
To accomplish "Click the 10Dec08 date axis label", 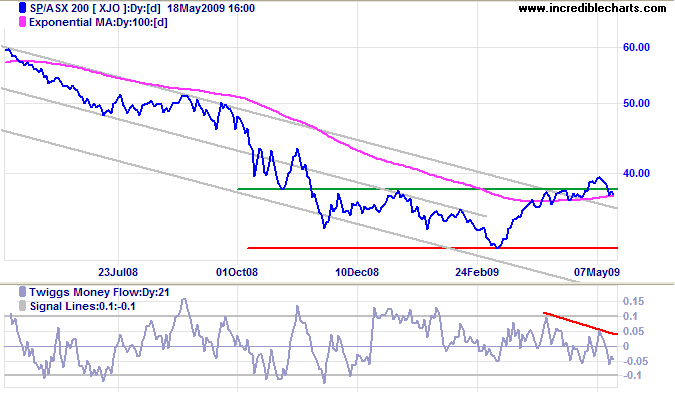I will [357, 272].
